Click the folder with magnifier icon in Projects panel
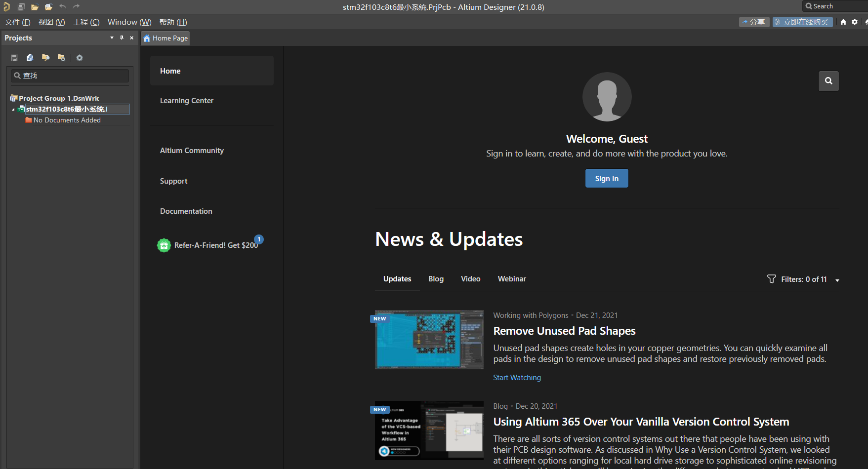This screenshot has height=469, width=868. pos(45,58)
